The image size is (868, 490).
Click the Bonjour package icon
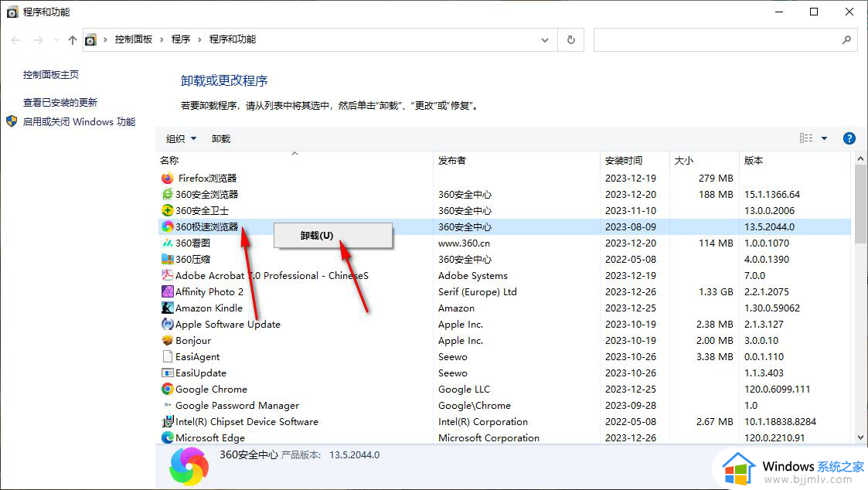(167, 341)
